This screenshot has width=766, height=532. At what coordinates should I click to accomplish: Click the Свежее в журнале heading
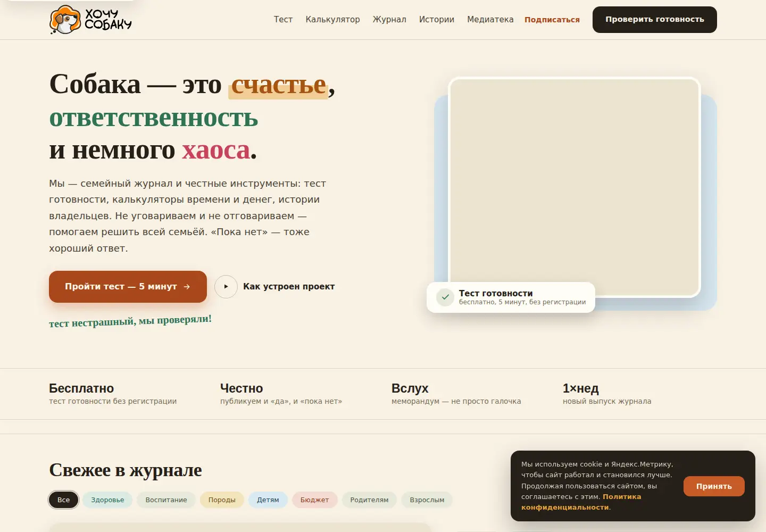(126, 470)
